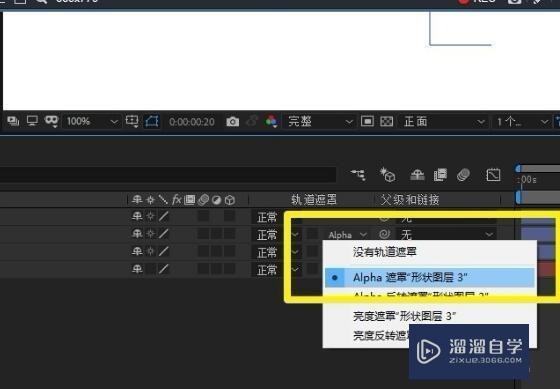Click the Show Snapshot icon
The image size is (560, 389).
[x=252, y=121]
